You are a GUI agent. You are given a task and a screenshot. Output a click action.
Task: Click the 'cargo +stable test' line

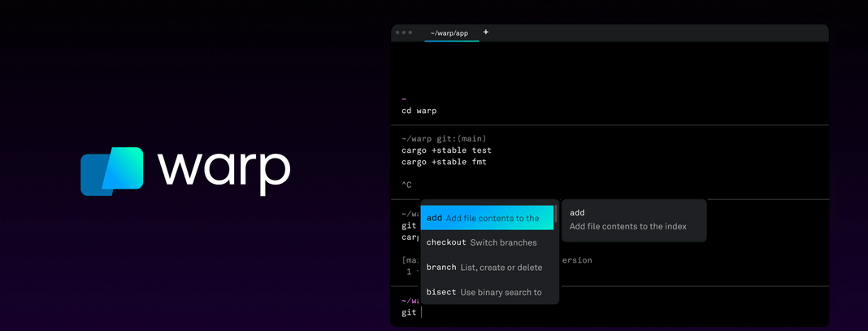(446, 150)
